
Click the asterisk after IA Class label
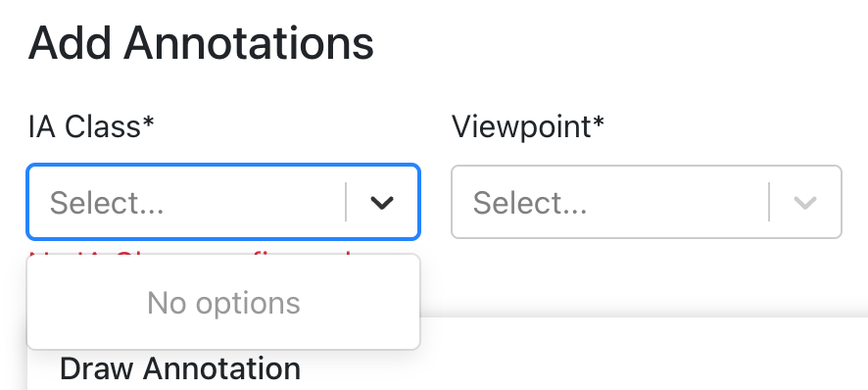148,122
